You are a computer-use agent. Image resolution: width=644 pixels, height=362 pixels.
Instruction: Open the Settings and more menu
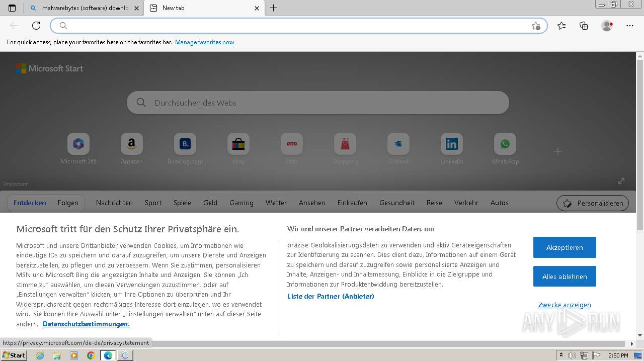pos(630,26)
